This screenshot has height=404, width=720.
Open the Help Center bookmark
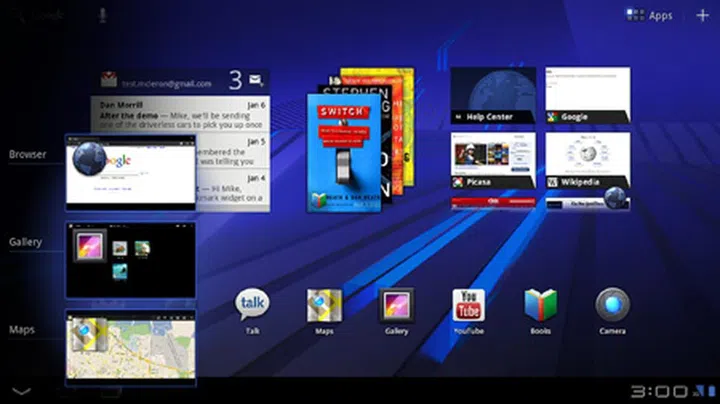(x=493, y=95)
